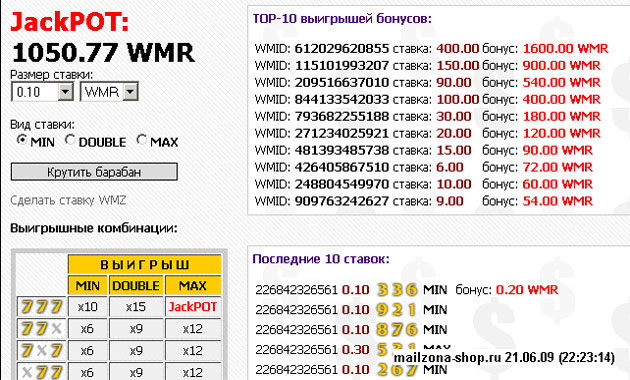Click the DOUBLE column header in payout table
630x380 pixels.
click(x=136, y=286)
